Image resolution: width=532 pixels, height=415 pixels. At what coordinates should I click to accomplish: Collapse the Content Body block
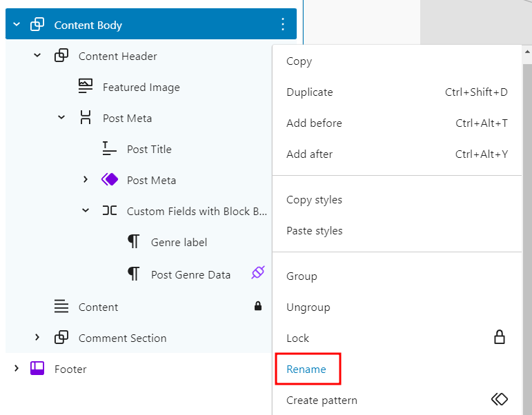17,25
